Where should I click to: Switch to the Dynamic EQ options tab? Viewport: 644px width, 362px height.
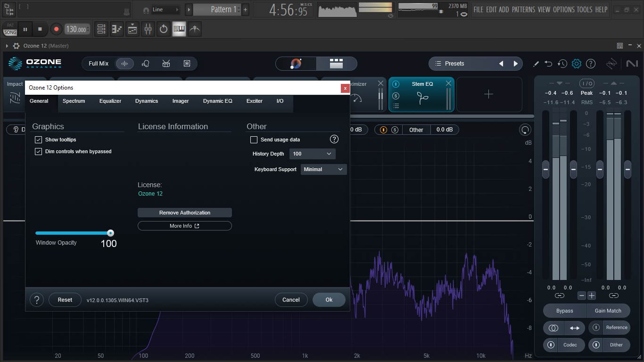(x=218, y=101)
